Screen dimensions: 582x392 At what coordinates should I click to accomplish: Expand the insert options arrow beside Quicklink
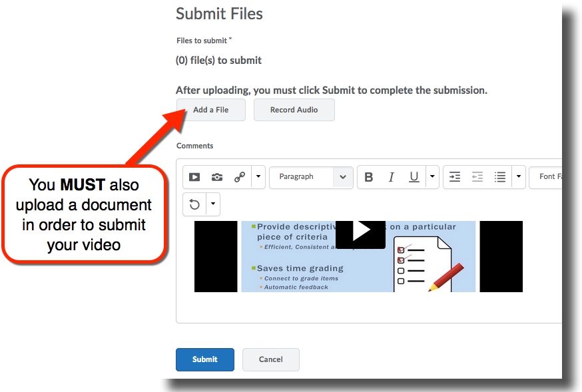pyautogui.click(x=258, y=177)
